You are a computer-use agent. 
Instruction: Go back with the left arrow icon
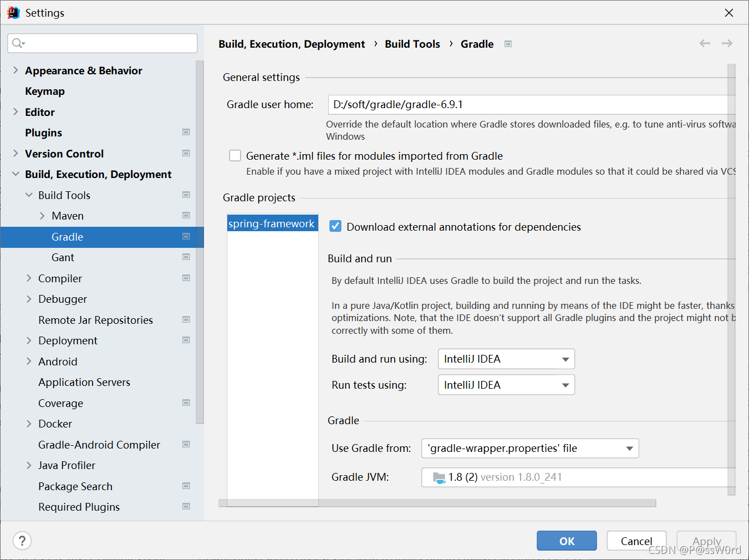tap(705, 43)
